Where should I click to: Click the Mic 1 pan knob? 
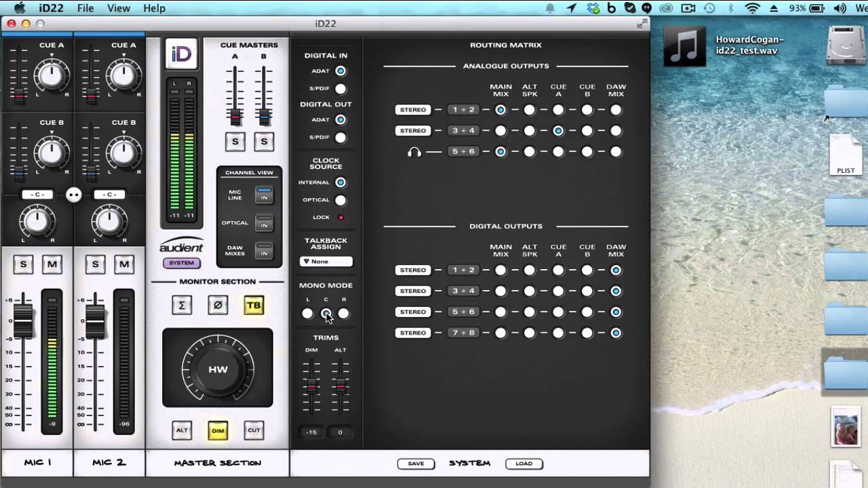37,220
